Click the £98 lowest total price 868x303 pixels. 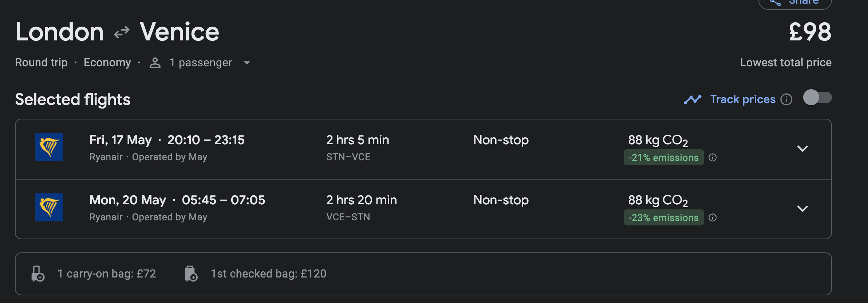[810, 32]
